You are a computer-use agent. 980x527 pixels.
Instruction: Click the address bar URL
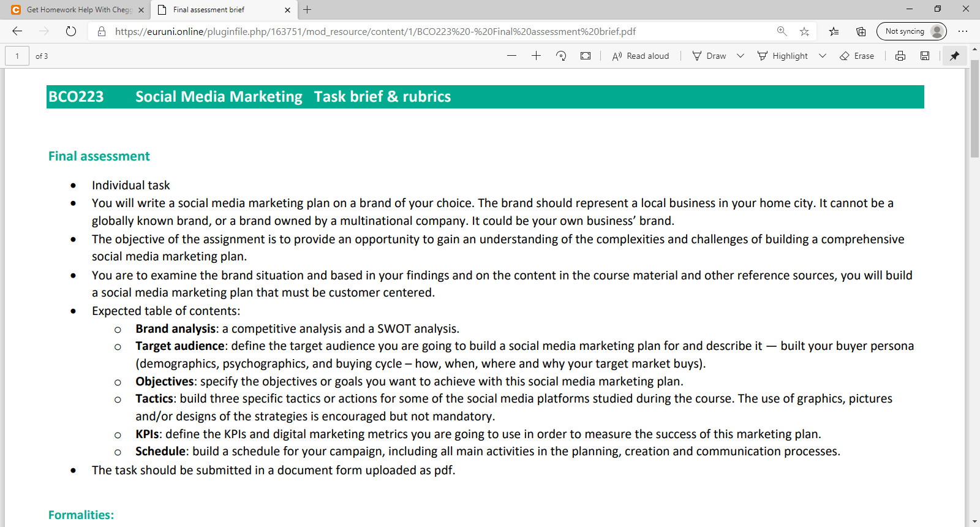point(375,31)
